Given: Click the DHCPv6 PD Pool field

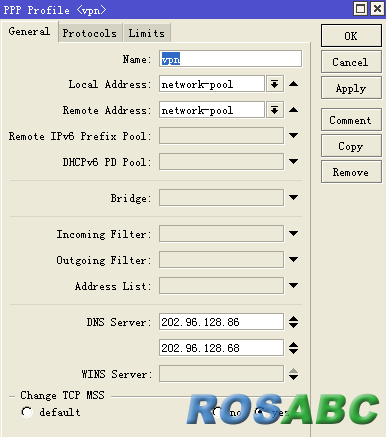Looking at the screenshot, I should coord(221,162).
